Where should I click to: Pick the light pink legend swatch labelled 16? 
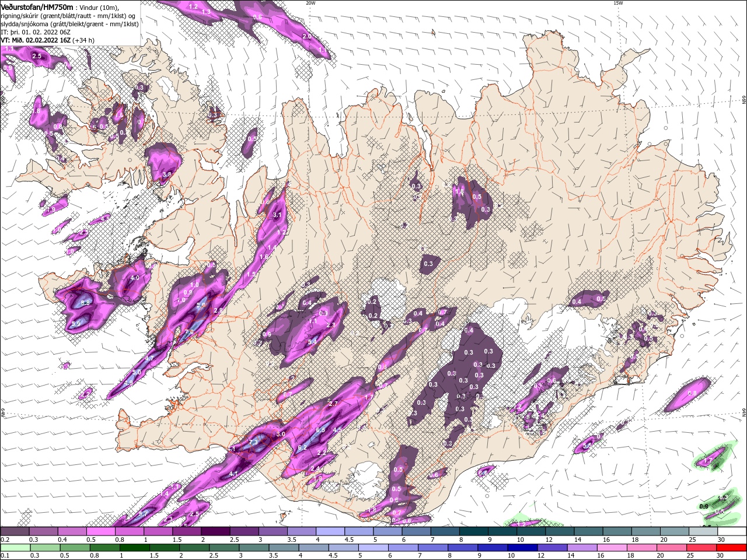click(x=613, y=548)
